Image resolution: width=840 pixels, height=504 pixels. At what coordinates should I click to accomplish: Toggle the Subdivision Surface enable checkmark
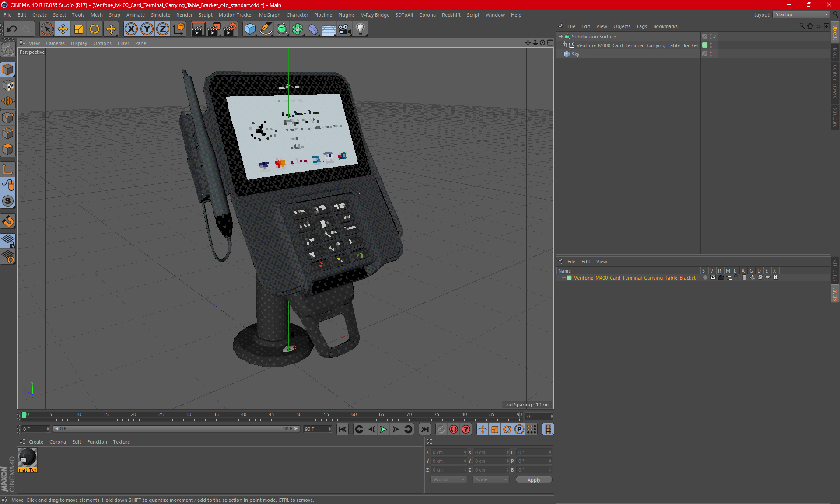(x=714, y=37)
